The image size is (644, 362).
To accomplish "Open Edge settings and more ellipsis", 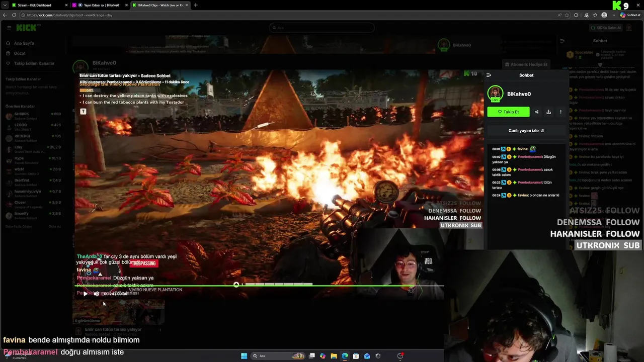I will (x=613, y=15).
